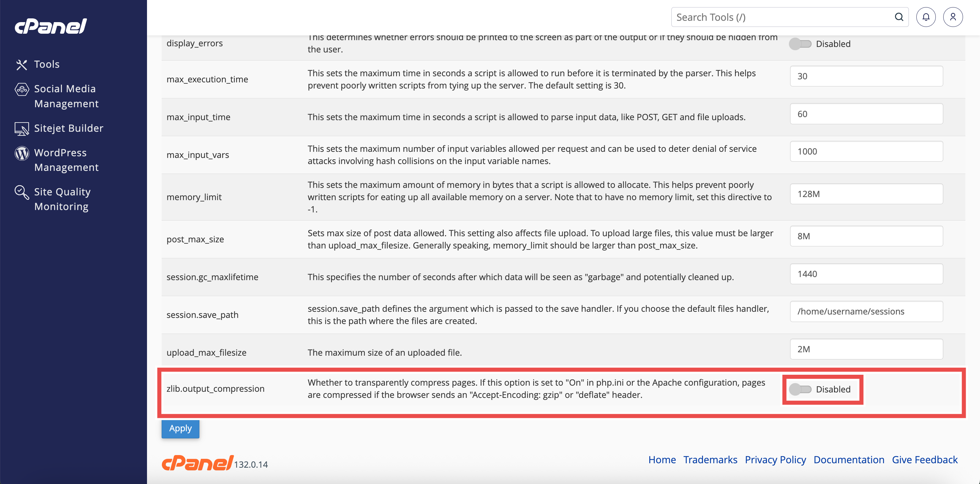Open Site Quality Monitoring magnifier icon
The height and width of the screenshot is (484, 980).
[x=22, y=193]
